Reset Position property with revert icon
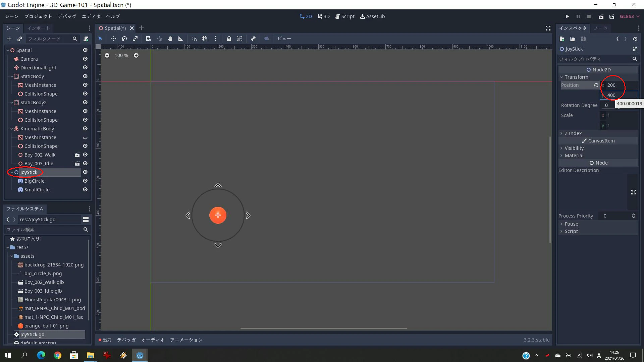This screenshot has width=644, height=362. 596,85
